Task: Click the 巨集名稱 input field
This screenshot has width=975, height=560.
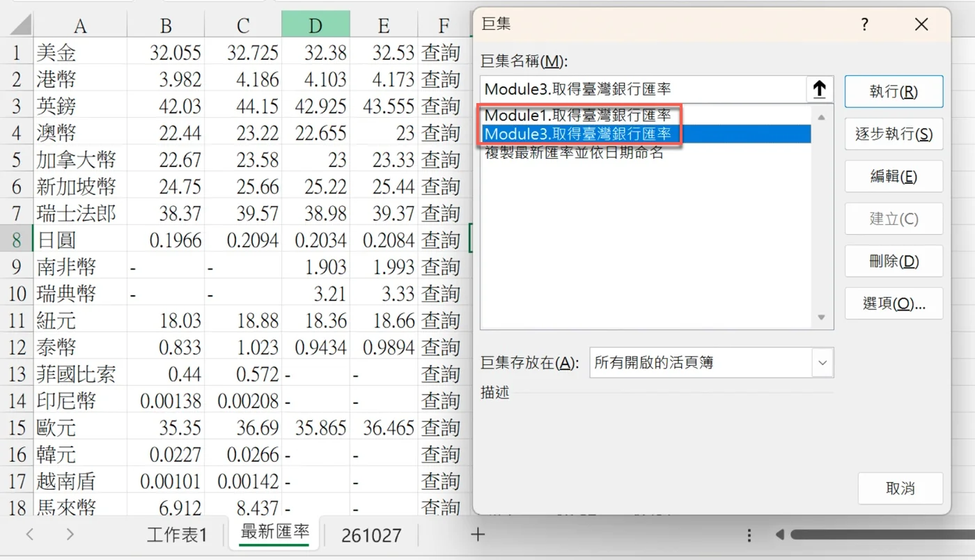Action: coord(643,89)
